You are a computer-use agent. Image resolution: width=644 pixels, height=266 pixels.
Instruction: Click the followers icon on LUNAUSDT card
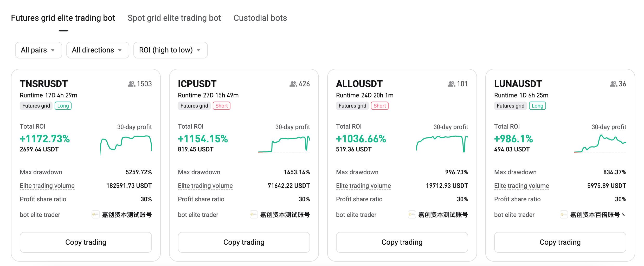(x=613, y=84)
